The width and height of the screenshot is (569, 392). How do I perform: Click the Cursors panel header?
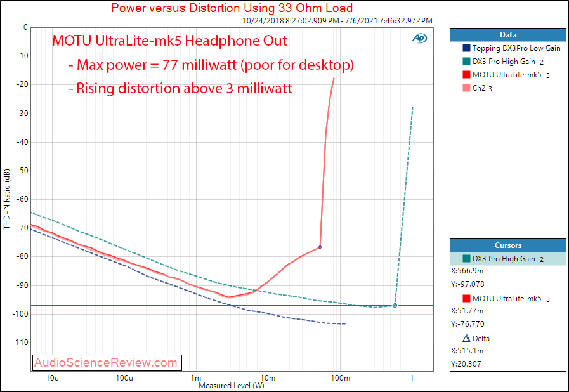(508, 245)
